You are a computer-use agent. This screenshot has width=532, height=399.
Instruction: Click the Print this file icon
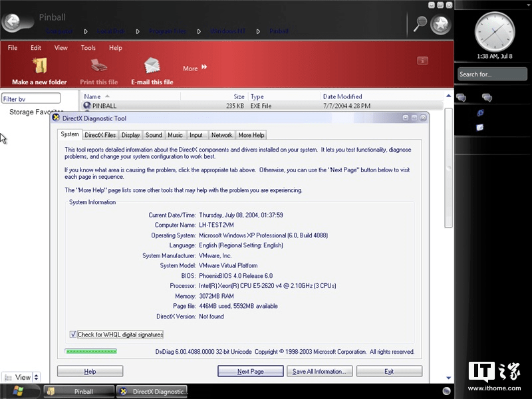98,66
